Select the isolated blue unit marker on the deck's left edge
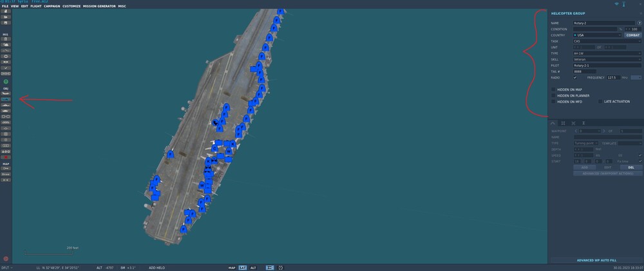Screen dimensions: 644x271 click(171, 154)
